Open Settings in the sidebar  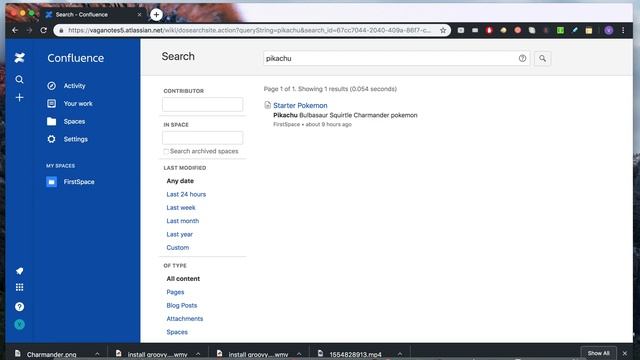(x=76, y=139)
